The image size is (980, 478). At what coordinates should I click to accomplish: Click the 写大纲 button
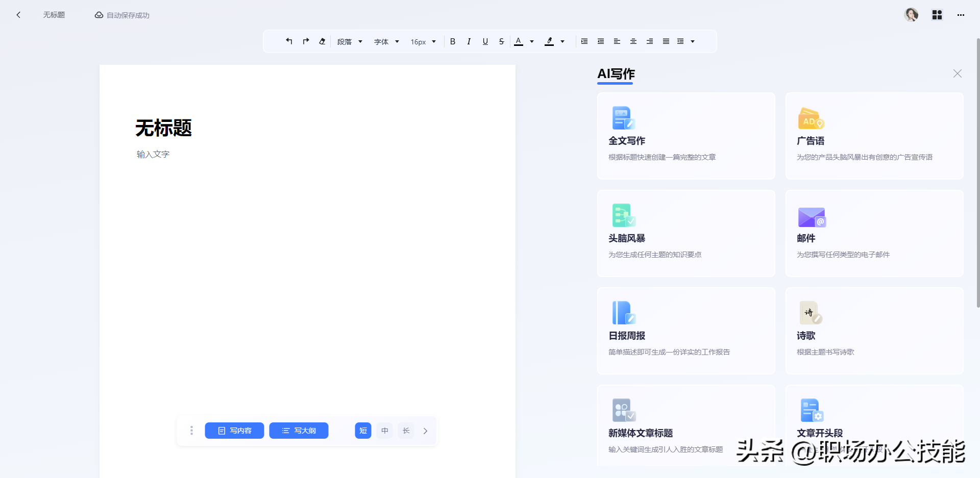tap(299, 431)
